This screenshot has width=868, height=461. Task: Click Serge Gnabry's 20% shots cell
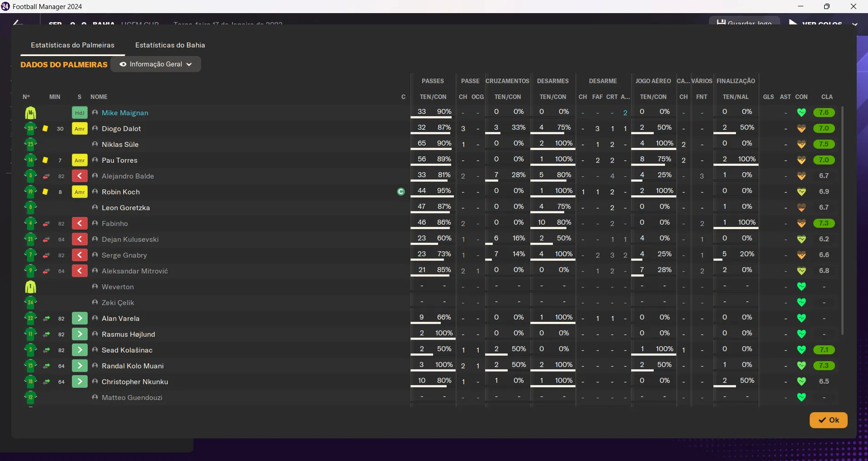pyautogui.click(x=735, y=254)
